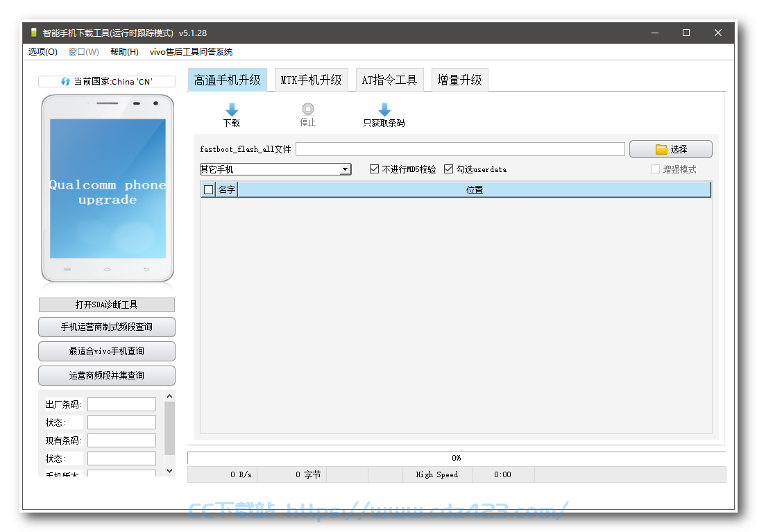This screenshot has height=532, width=757.
Task: Click the green app icon in title bar
Action: 34,33
